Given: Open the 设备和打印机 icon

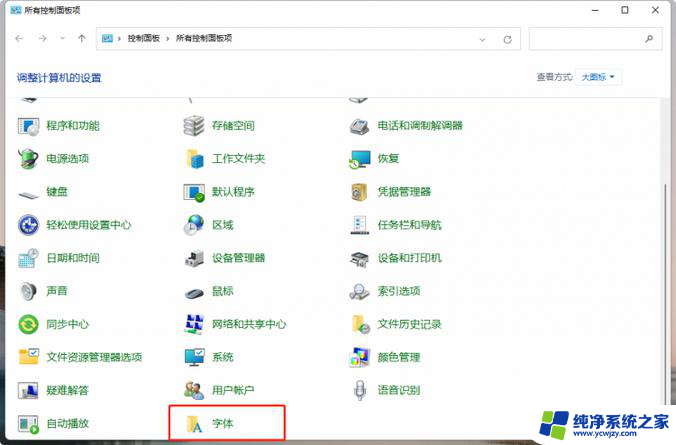Looking at the screenshot, I should [360, 258].
